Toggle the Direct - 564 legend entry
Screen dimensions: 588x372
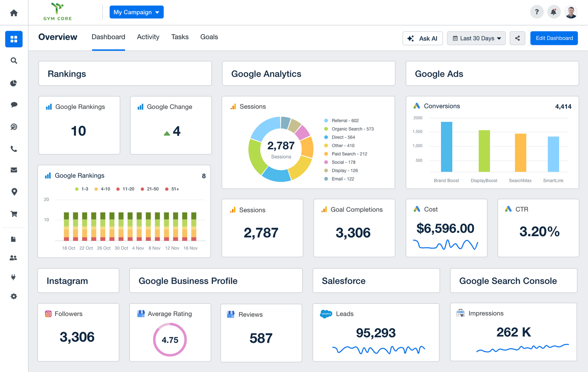click(x=340, y=137)
